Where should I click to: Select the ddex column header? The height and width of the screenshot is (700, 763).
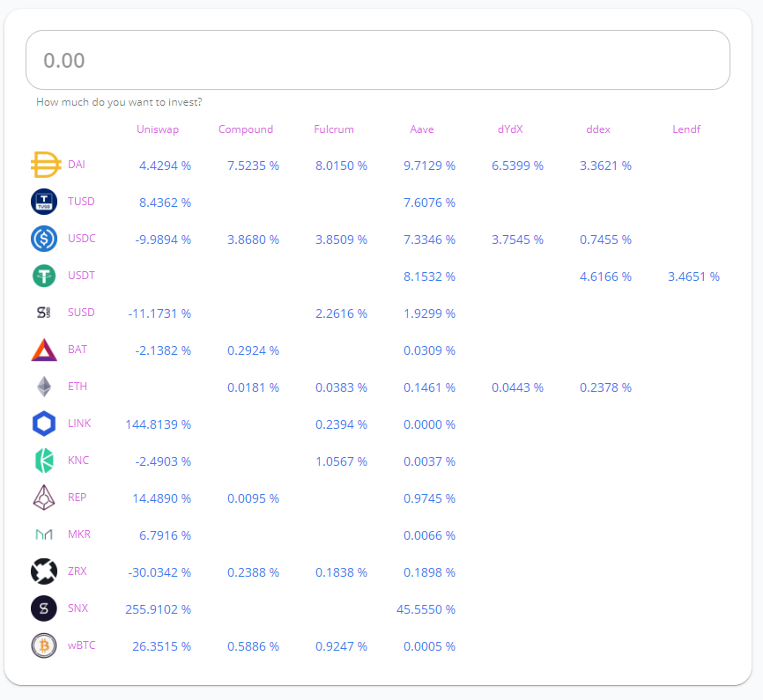[598, 129]
